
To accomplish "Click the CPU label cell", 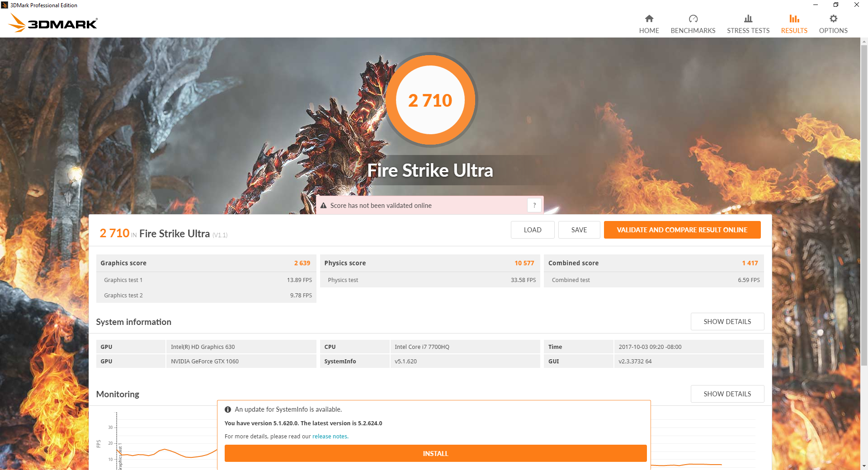I will (x=354, y=347).
